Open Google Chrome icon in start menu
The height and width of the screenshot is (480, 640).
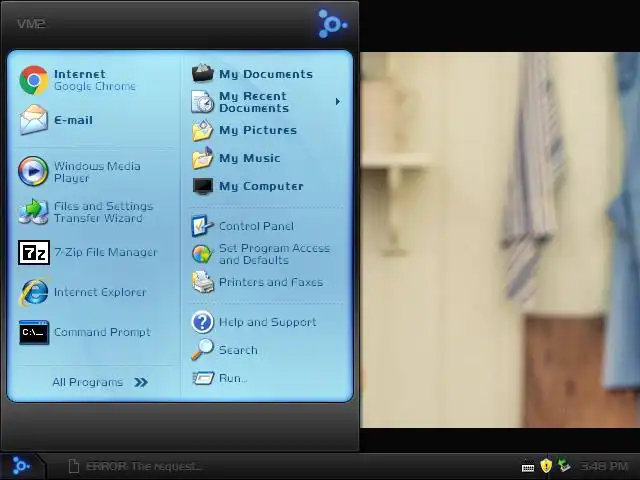[x=34, y=80]
